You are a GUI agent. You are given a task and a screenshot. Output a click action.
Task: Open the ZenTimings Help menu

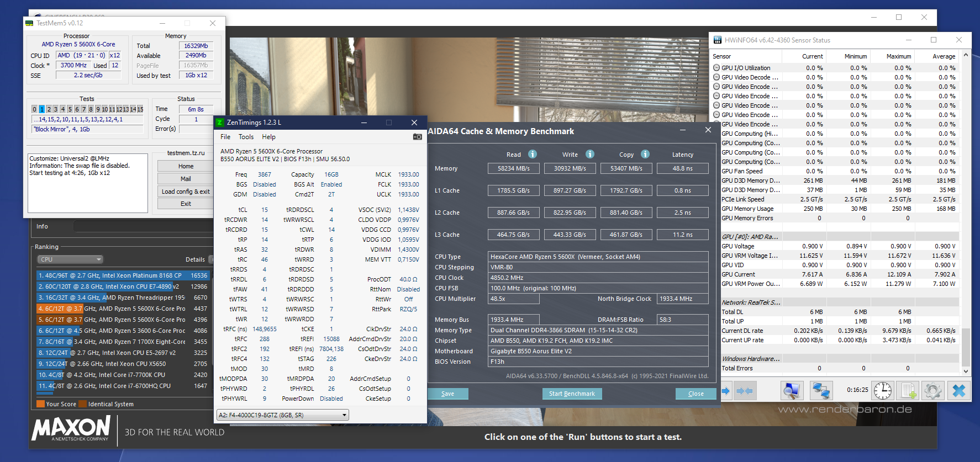click(x=269, y=137)
